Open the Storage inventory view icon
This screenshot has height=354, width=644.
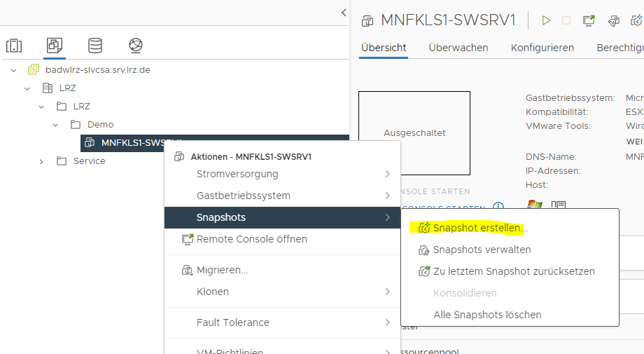click(x=95, y=46)
